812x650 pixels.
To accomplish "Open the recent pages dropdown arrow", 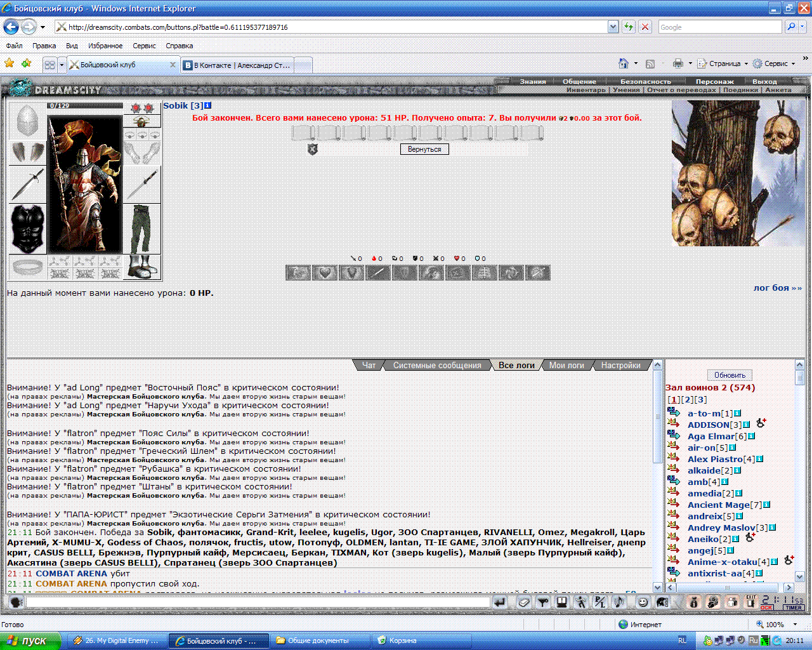I will pos(43,27).
